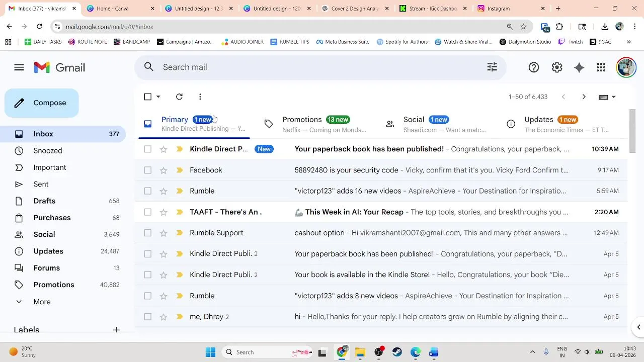Image resolution: width=644 pixels, height=362 pixels.
Task: Open Steam from the taskbar
Action: (397, 352)
